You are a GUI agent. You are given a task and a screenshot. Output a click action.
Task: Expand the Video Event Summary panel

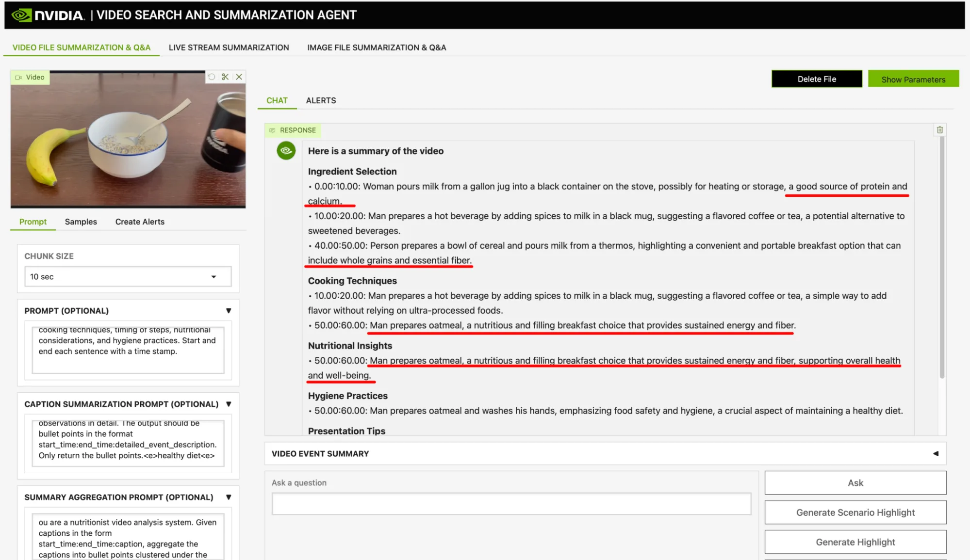coord(935,454)
